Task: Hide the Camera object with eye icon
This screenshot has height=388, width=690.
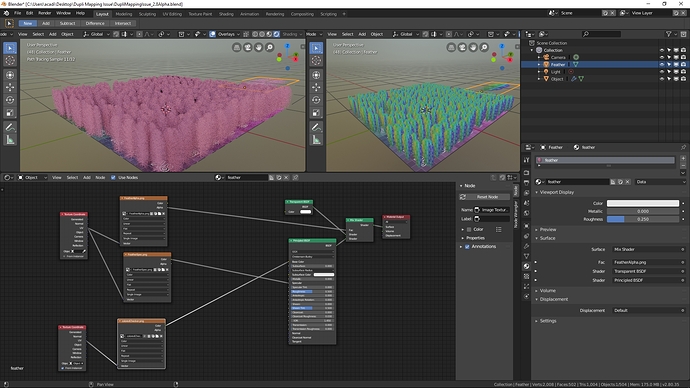Action: [661, 57]
